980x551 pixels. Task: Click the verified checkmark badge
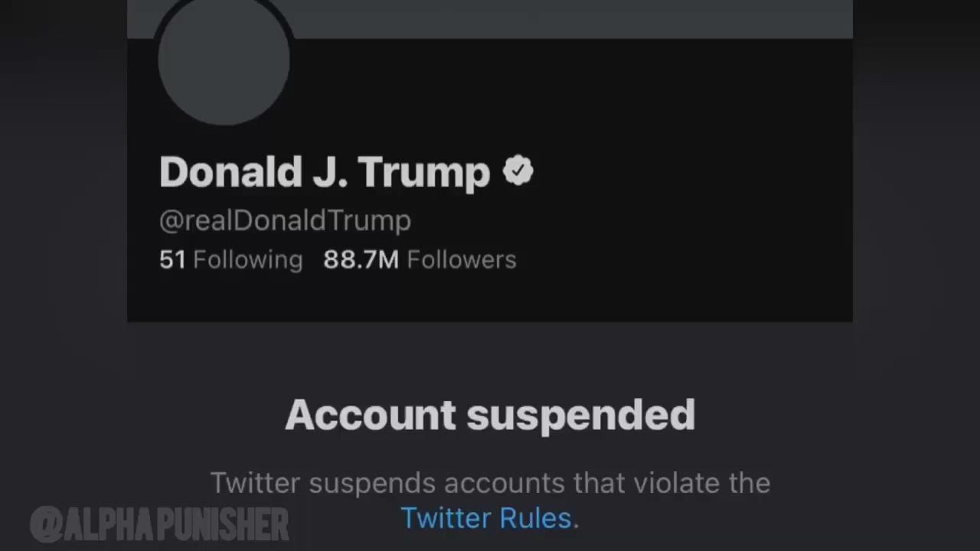click(518, 171)
